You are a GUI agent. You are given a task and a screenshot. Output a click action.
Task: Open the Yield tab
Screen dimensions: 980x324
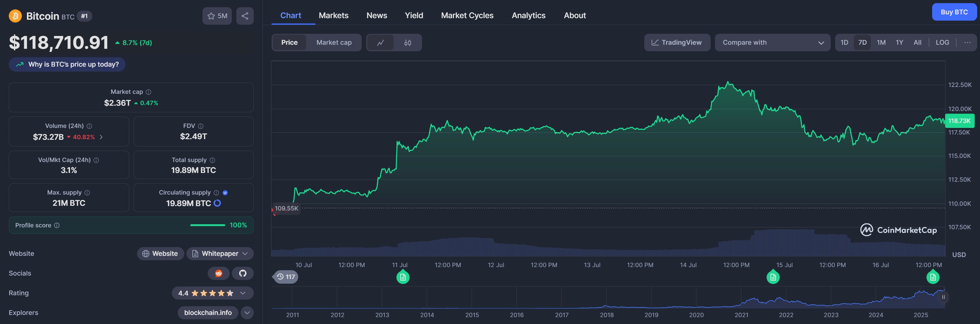(414, 16)
